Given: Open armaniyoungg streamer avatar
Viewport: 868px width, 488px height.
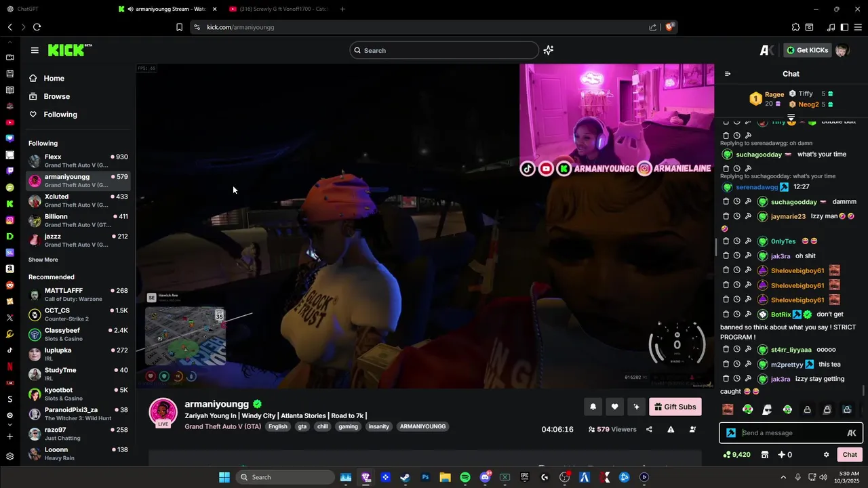Looking at the screenshot, I should coord(163,411).
